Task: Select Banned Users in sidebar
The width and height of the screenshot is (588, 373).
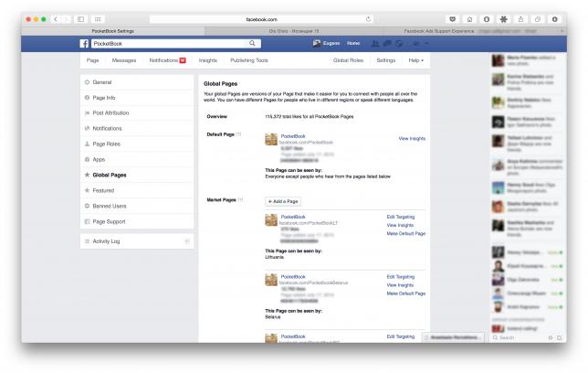Action: point(137,207)
